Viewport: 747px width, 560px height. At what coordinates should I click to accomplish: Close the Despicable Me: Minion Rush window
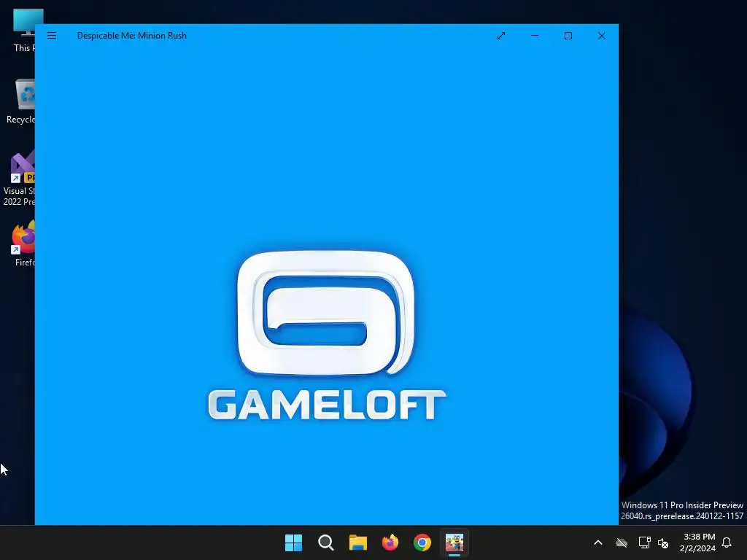[602, 36]
